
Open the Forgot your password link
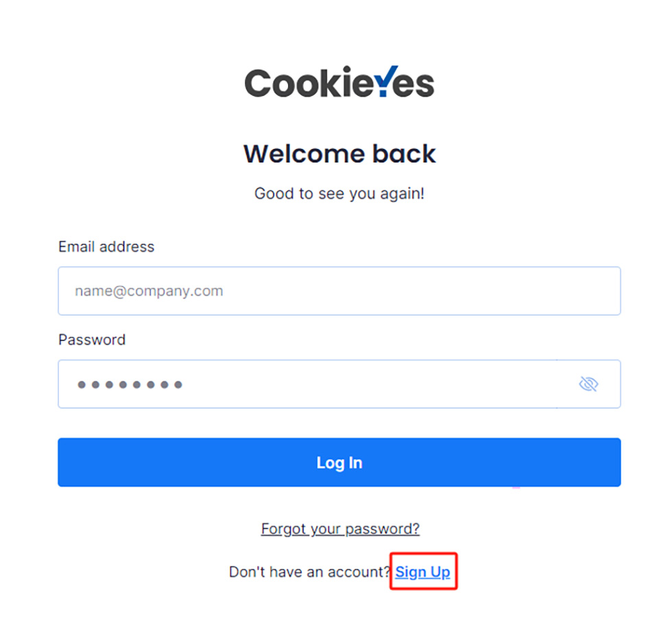point(340,529)
